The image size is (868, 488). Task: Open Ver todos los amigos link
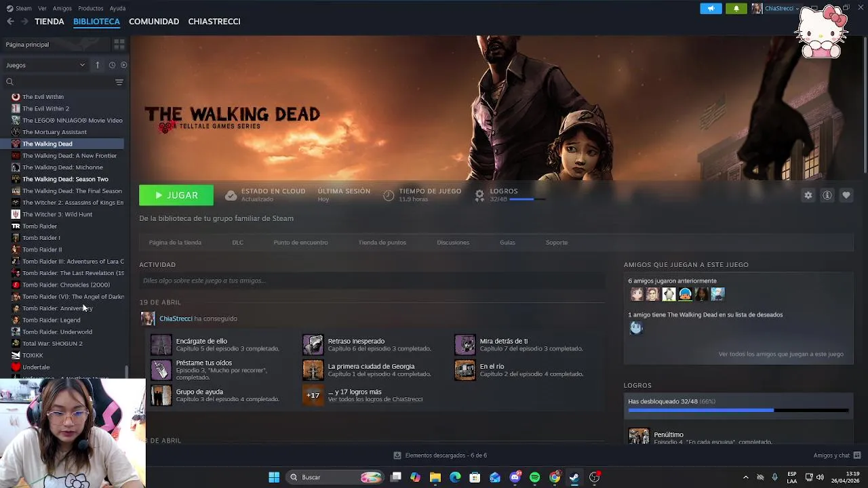coord(781,354)
